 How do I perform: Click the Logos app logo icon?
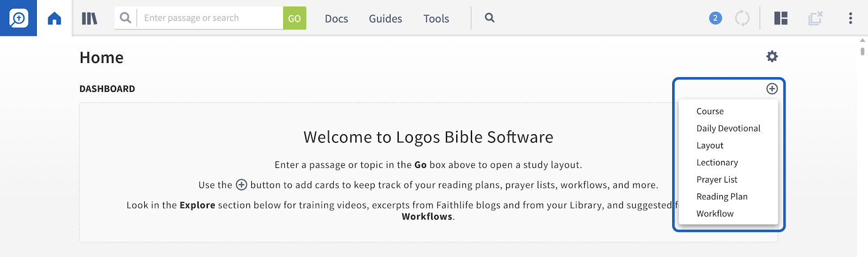[18, 18]
